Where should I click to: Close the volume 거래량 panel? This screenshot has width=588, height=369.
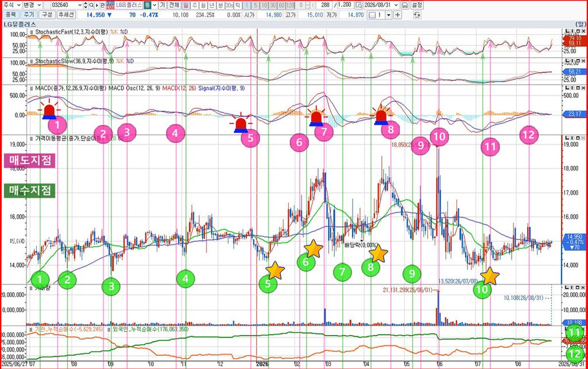pyautogui.click(x=583, y=288)
